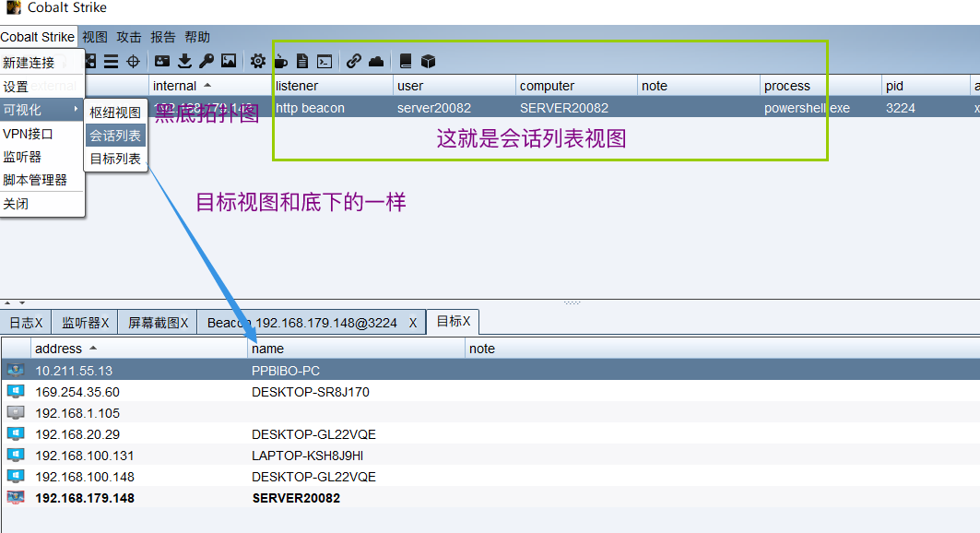Click the Windows icon beside 169.254.35.60
Image resolution: width=980 pixels, height=533 pixels.
coord(16,391)
